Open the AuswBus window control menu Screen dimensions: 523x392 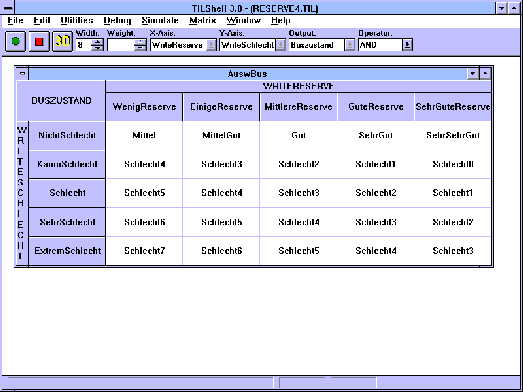pyautogui.click(x=22, y=73)
